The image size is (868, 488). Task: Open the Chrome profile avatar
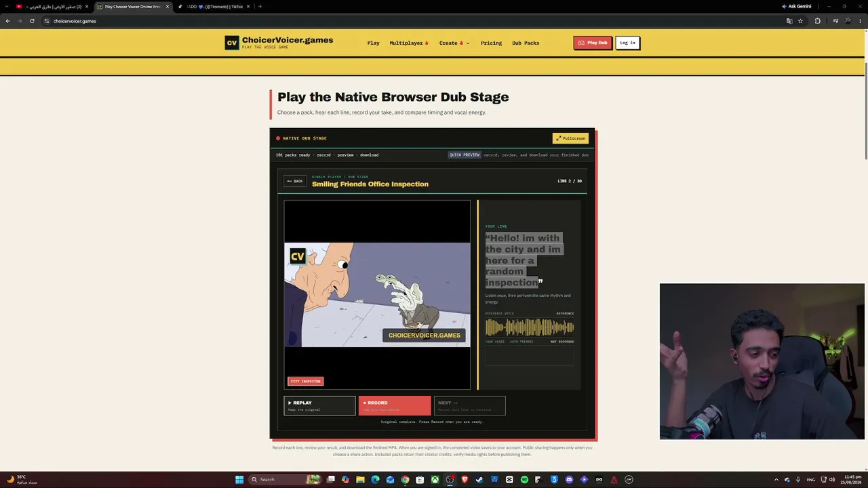click(x=848, y=21)
